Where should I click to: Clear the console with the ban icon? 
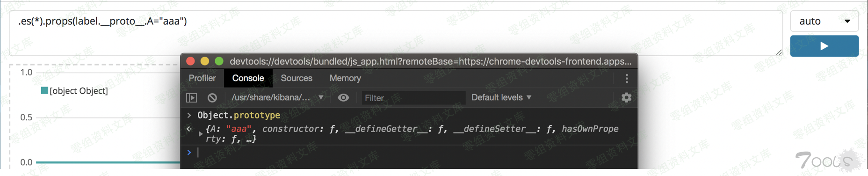coord(212,97)
